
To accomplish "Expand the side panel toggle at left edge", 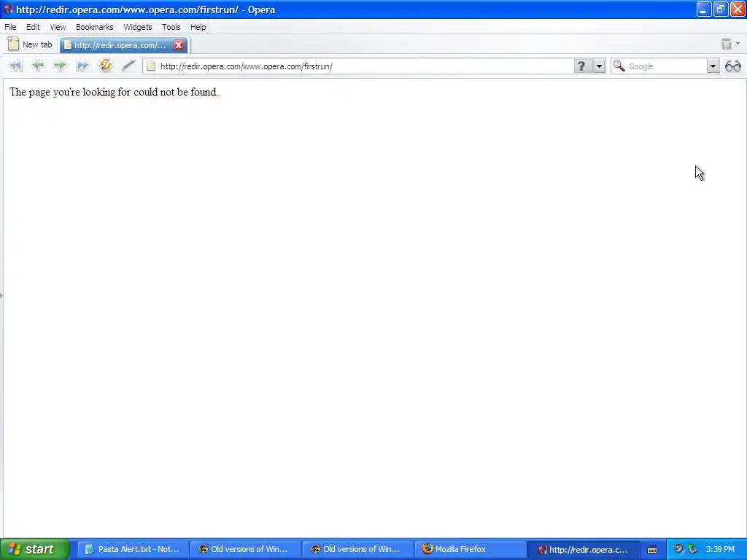I will pos(1,296).
